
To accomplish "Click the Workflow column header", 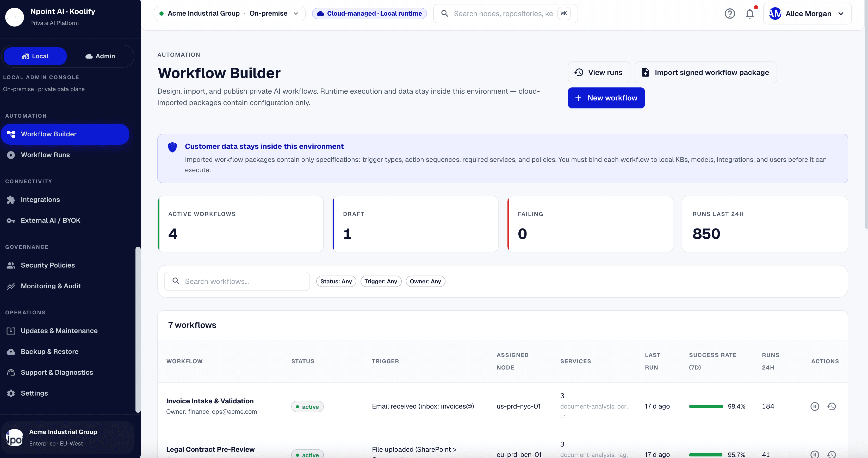I will click(184, 361).
